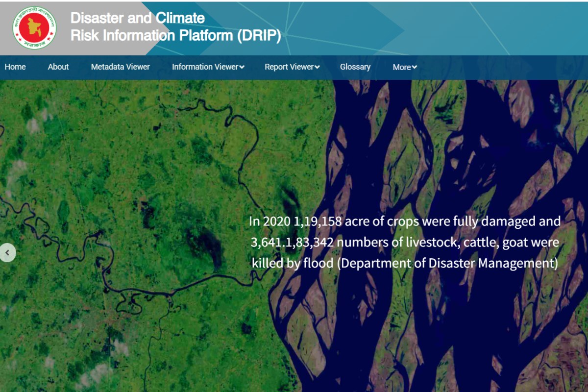
Task: Click the "Department of Disaster Management" text
Action: click(449, 263)
